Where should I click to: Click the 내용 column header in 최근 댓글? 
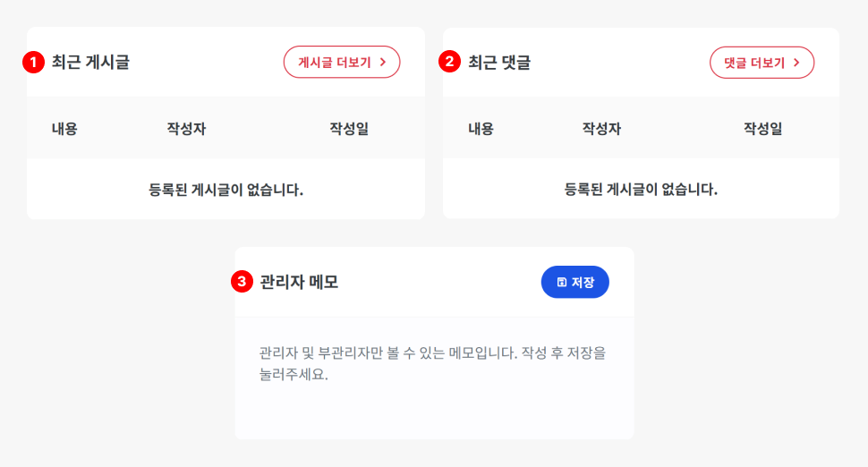point(481,129)
